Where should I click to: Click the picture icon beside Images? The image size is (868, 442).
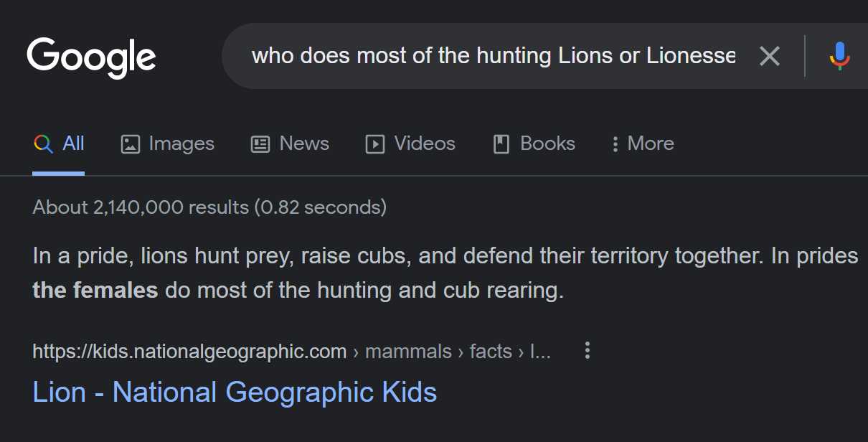point(130,144)
